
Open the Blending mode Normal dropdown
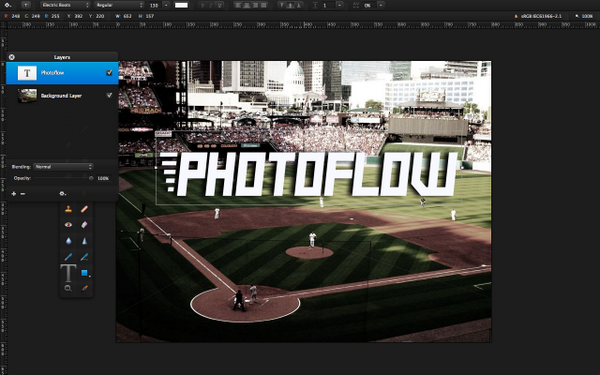[x=63, y=167]
